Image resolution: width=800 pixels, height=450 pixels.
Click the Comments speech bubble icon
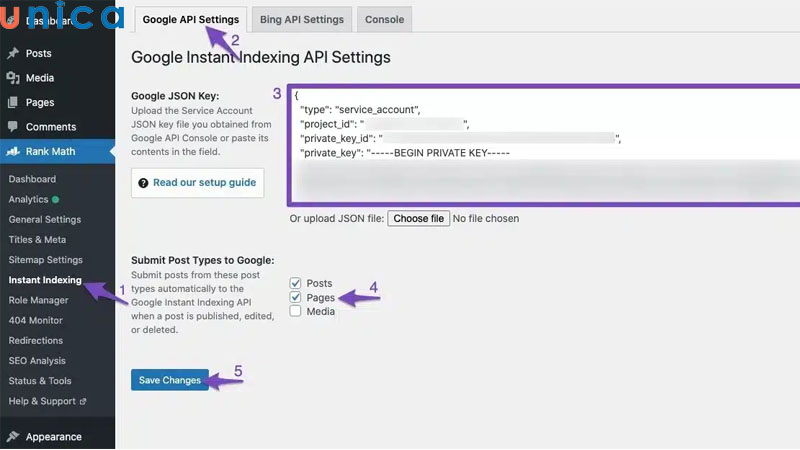tap(13, 127)
